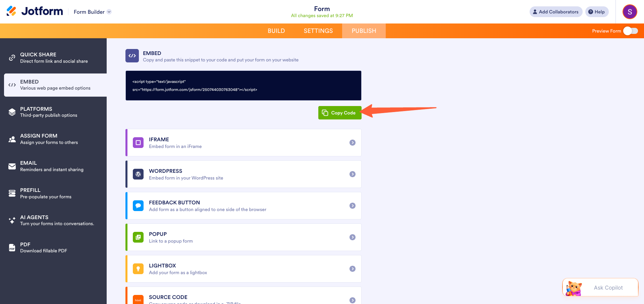644x304 pixels.
Task: Select the Embed sidebar item
Action: (x=55, y=85)
